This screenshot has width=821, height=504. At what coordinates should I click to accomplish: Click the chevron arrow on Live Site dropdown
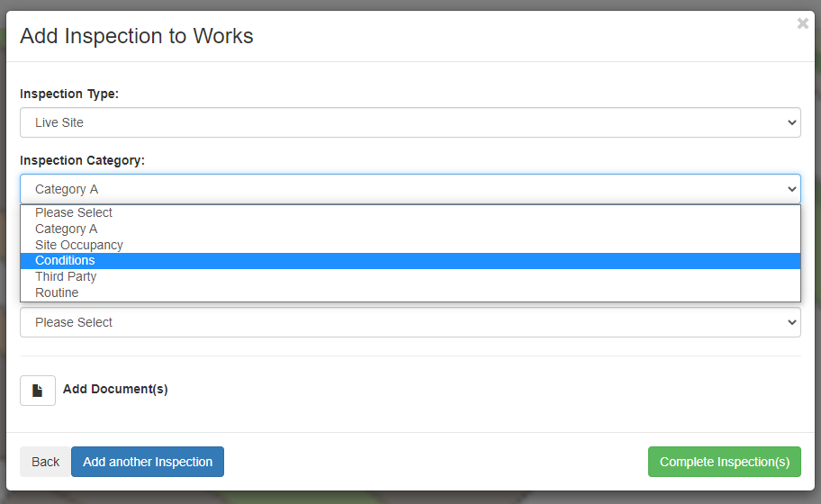(x=791, y=122)
